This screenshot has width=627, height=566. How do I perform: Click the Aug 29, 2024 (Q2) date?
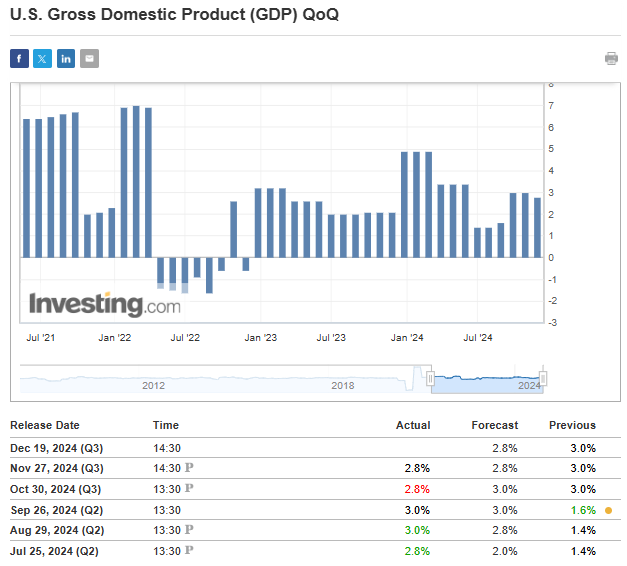click(57, 530)
